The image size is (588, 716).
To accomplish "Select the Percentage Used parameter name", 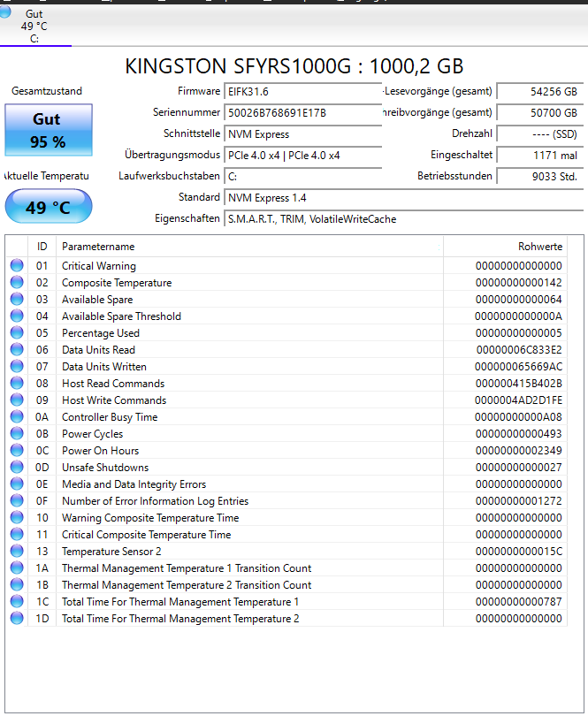I will (x=101, y=333).
